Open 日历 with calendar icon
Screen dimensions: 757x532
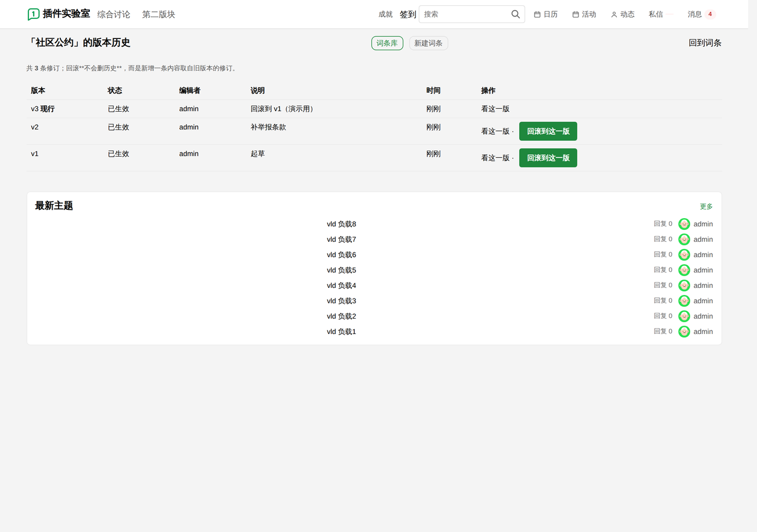(x=546, y=14)
